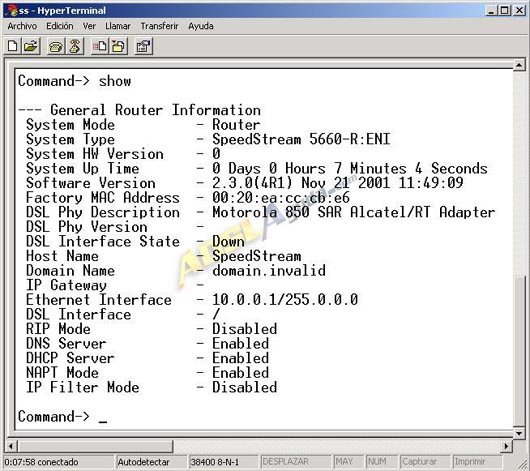Screen dimensions: 530x471
Task: Grab the window resize grip corner
Action: pyautogui.click(x=522, y=463)
